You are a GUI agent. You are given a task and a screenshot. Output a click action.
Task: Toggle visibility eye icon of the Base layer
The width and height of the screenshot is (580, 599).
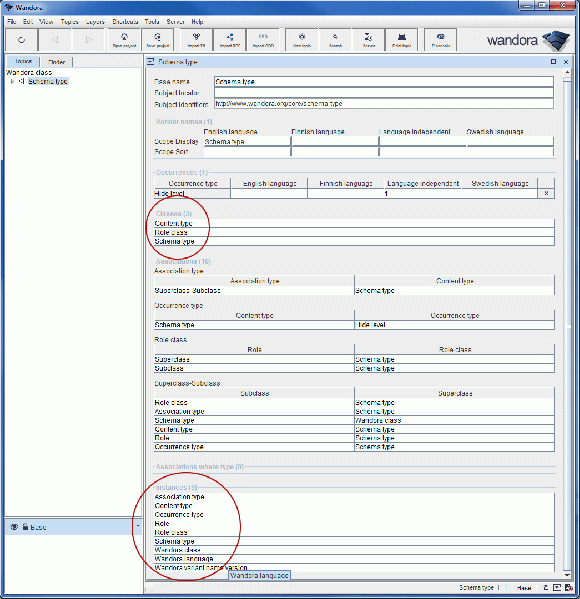14,527
